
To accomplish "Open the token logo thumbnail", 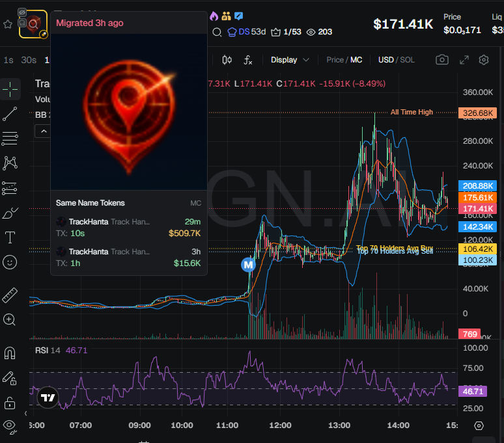I will (x=33, y=24).
